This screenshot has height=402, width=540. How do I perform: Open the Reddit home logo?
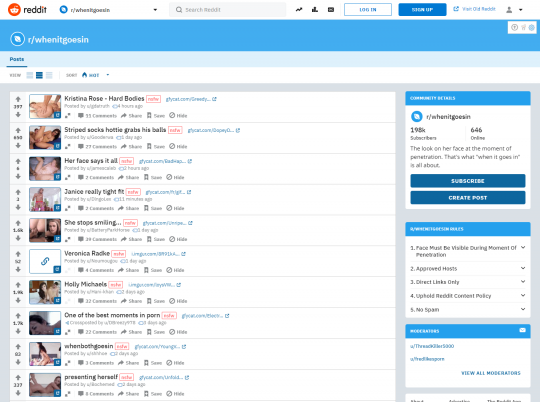[x=27, y=10]
